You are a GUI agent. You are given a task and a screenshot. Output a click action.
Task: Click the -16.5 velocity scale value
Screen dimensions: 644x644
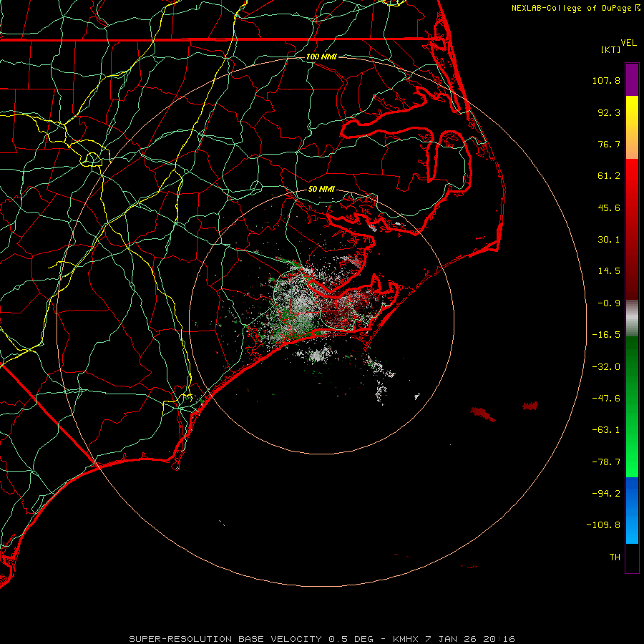tap(606, 335)
